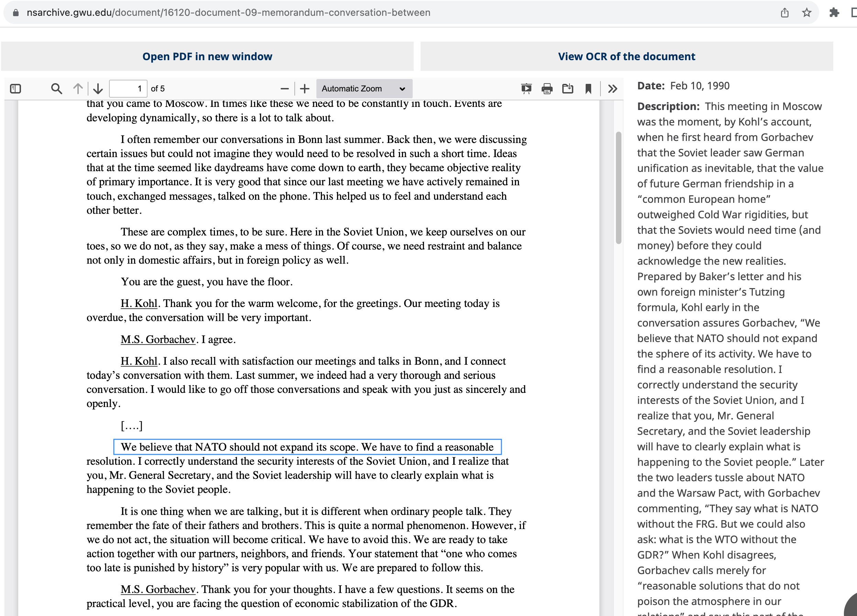Screen dimensions: 857x616
Task: Click the underlined first 'H. Kohl' speaker name
Action: click(x=139, y=303)
